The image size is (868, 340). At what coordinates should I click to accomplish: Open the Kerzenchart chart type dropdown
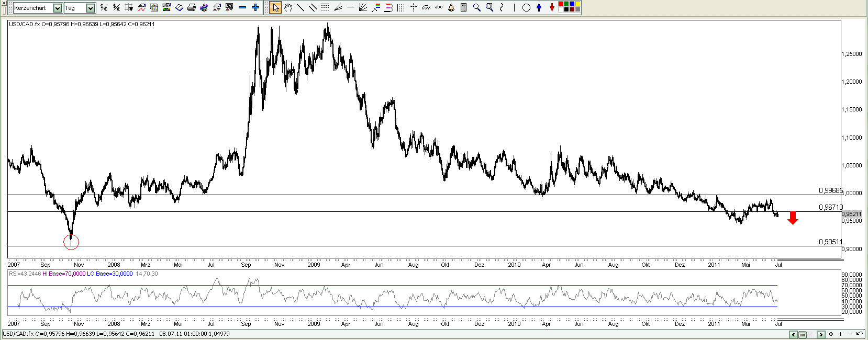coord(58,8)
